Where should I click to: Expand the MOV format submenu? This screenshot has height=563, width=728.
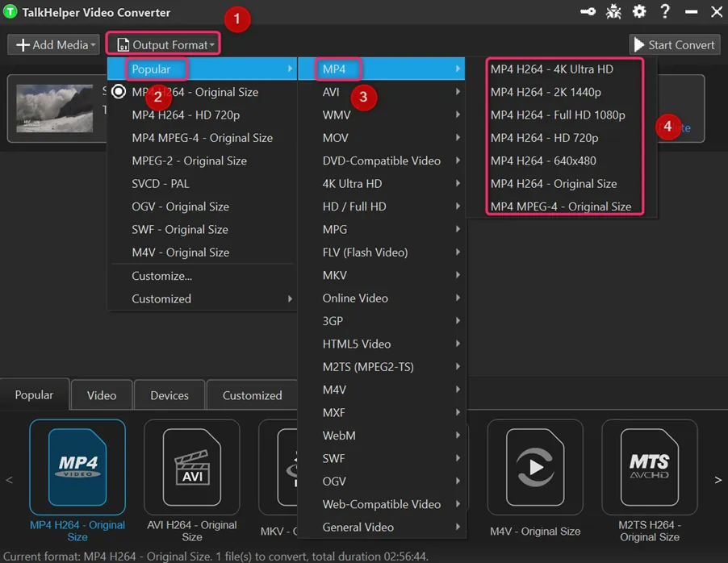[x=381, y=138]
